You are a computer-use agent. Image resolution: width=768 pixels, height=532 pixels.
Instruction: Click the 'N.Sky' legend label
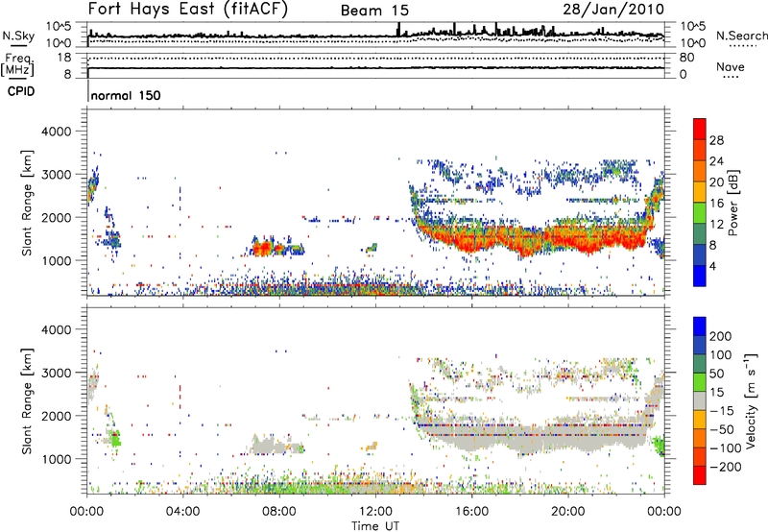(18, 36)
